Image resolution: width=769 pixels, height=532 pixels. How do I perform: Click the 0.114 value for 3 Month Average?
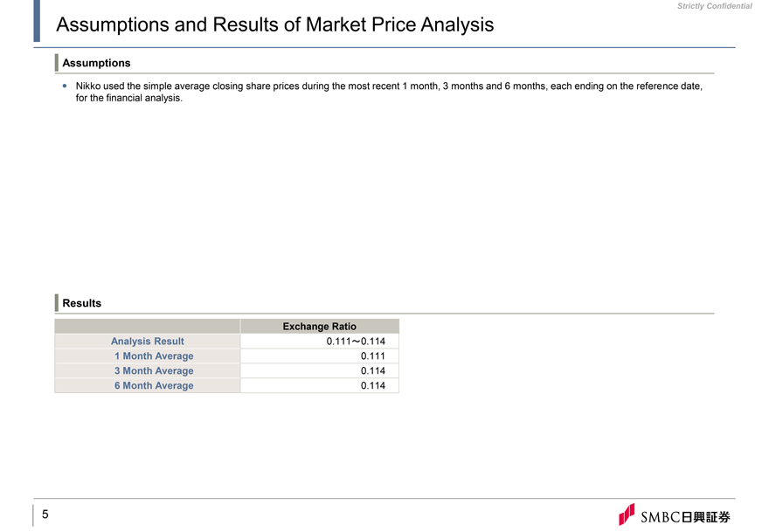point(373,370)
